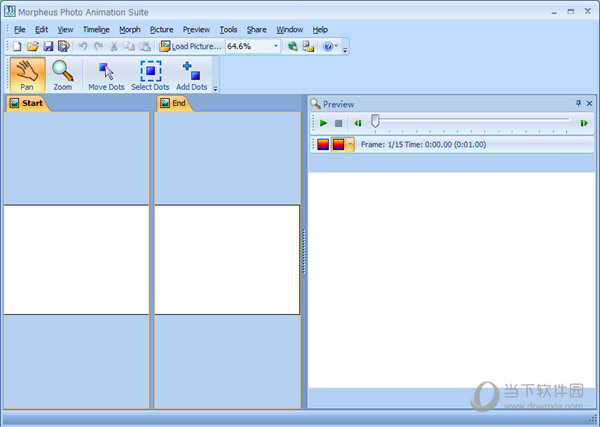Open the Help menu
This screenshot has height=427, width=600.
[320, 30]
